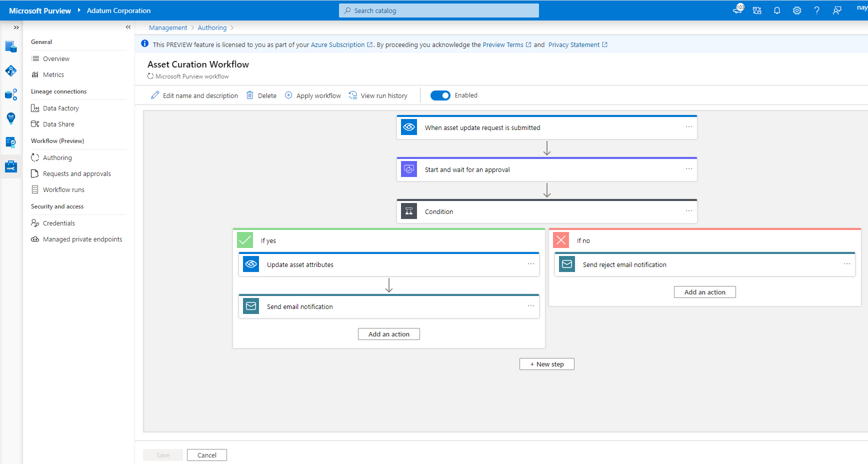
Task: Open the third left rail icon
Action: pyautogui.click(x=11, y=94)
